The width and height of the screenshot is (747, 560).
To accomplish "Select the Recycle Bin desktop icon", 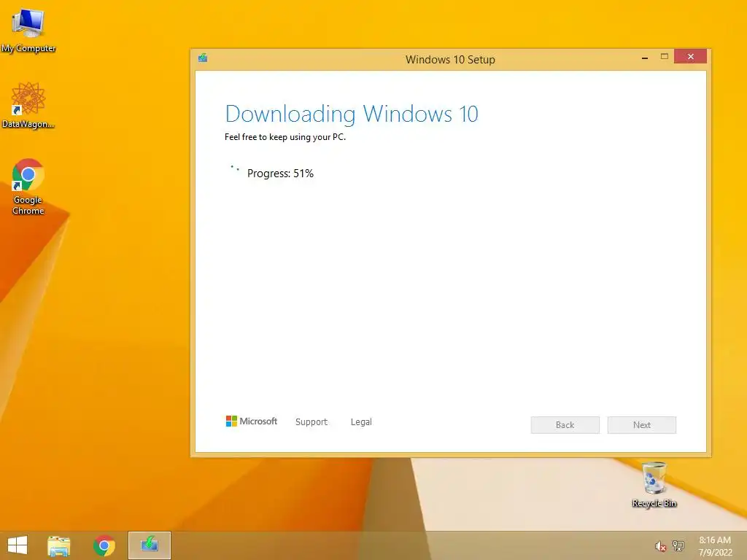I will (654, 485).
